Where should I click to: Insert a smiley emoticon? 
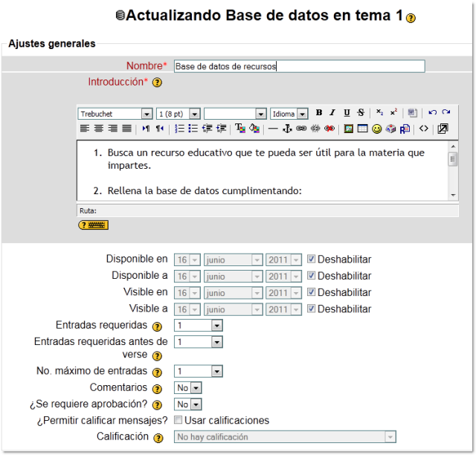[377, 129]
